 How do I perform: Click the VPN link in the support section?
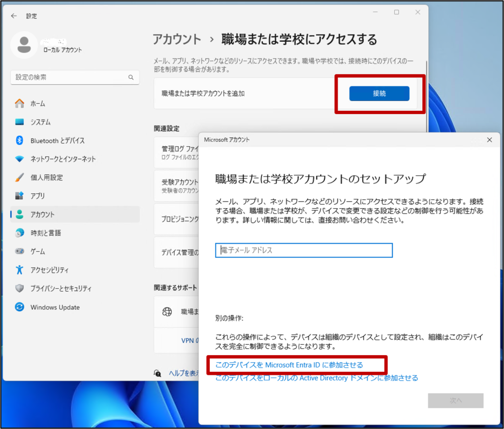[190, 340]
